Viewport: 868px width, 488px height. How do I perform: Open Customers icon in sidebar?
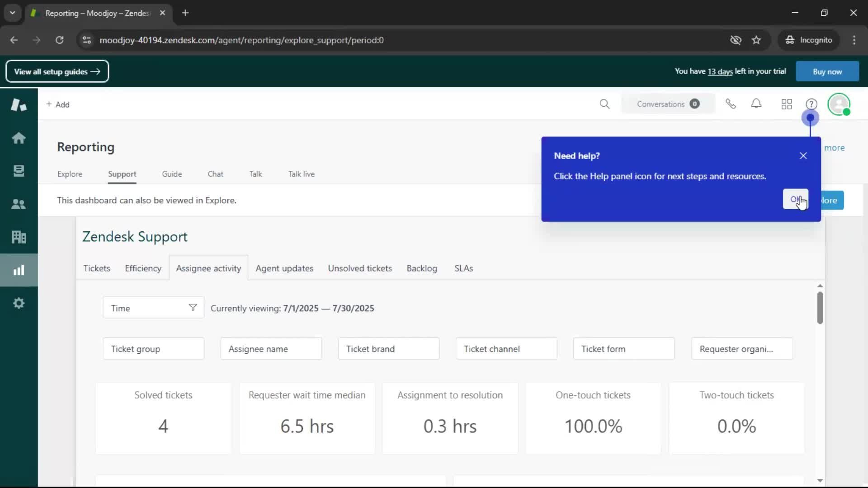[19, 204]
